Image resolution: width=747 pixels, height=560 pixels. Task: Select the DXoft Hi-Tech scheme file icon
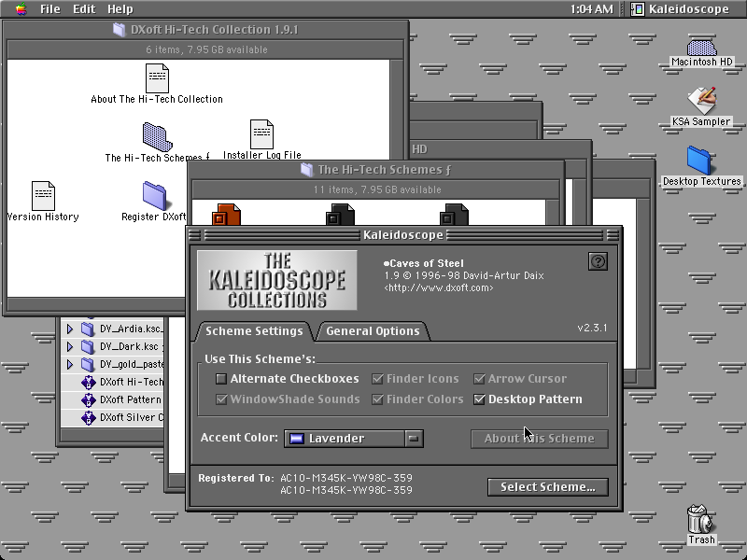pos(88,382)
